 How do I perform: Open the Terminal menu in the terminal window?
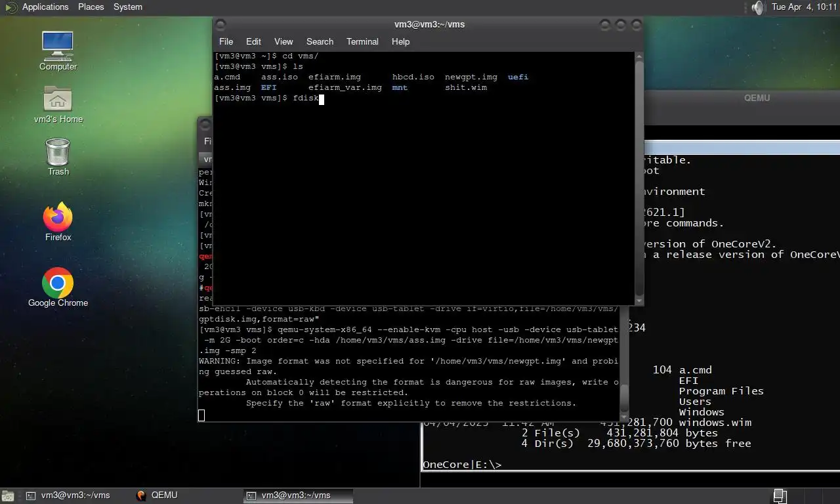point(362,41)
